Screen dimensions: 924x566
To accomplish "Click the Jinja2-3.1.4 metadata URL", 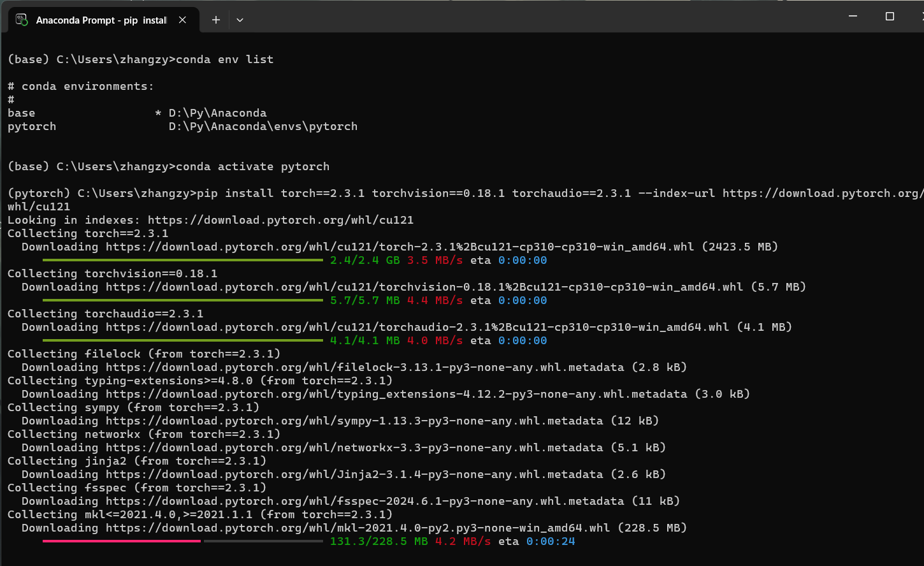I will (354, 474).
